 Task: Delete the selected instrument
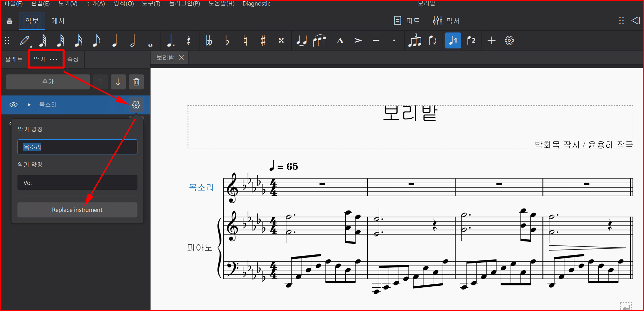(x=137, y=82)
